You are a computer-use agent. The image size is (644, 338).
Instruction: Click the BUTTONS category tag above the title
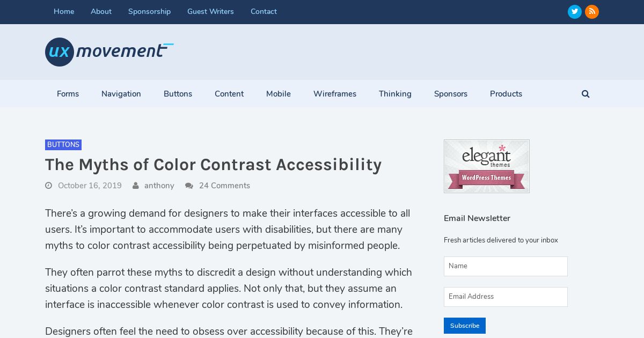[x=63, y=145]
